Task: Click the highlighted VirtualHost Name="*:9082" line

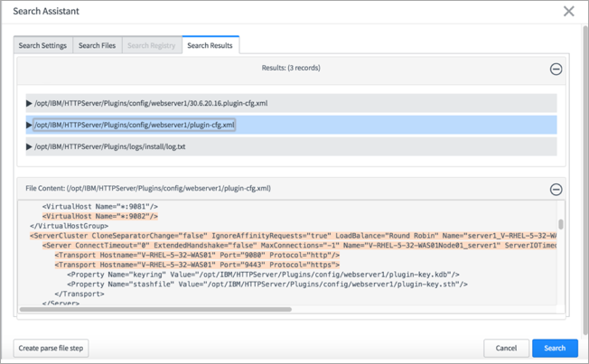Action: 100,217
